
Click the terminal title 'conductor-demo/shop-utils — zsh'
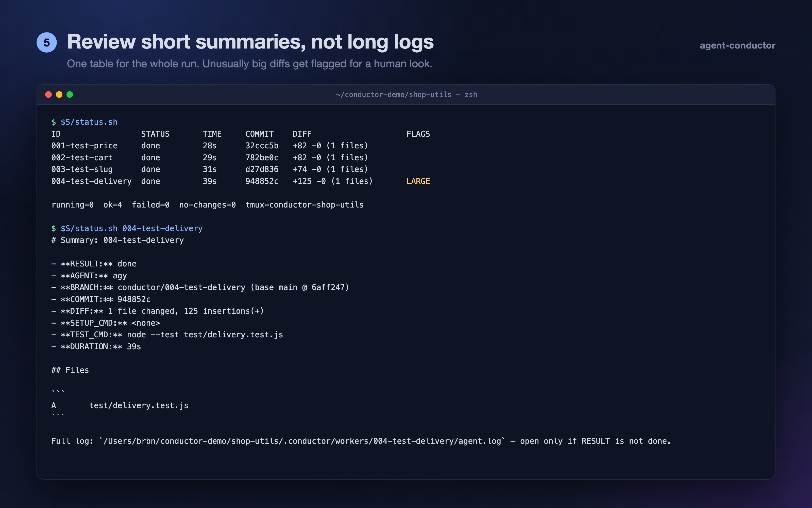coord(406,95)
